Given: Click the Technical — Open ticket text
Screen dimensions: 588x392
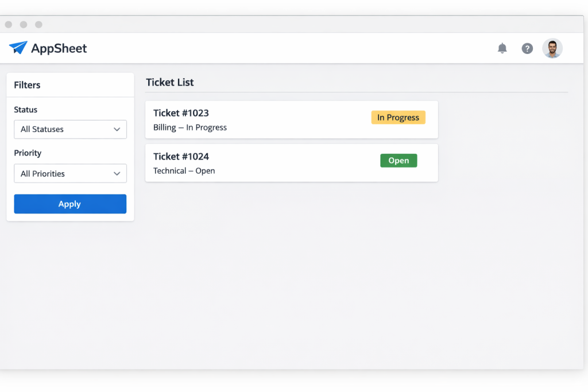Looking at the screenshot, I should [x=183, y=170].
